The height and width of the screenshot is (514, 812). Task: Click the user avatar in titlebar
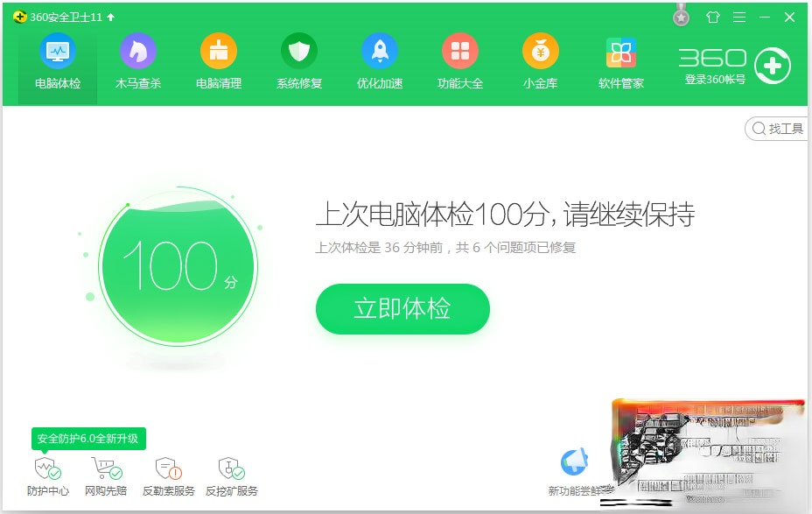(681, 16)
